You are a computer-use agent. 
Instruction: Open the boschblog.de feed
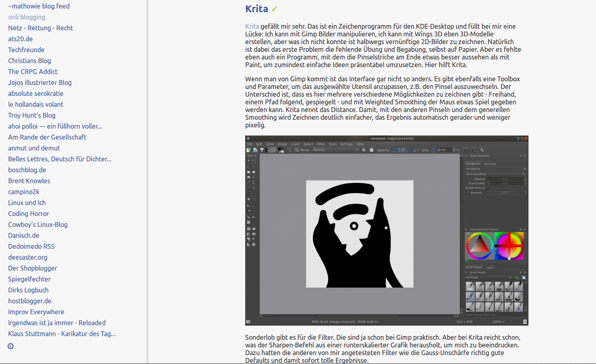27,170
